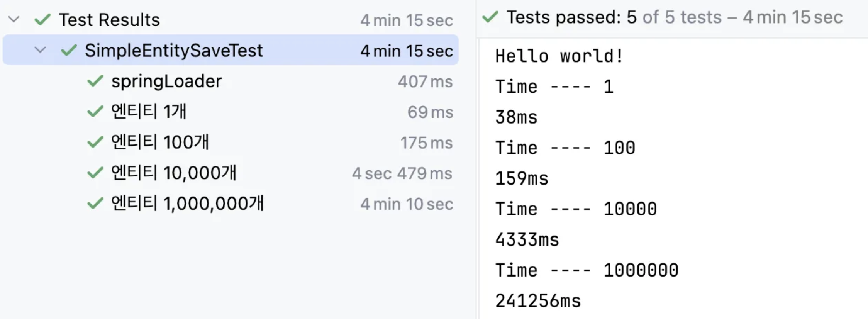The width and height of the screenshot is (868, 319).
Task: Click the pass checkmark for 엔티티 100개
Action: click(95, 142)
